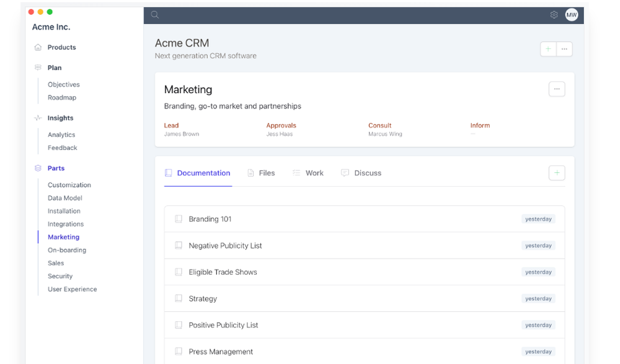The width and height of the screenshot is (620, 364).
Task: Open the Positive Publicity List document
Action: pos(365,325)
